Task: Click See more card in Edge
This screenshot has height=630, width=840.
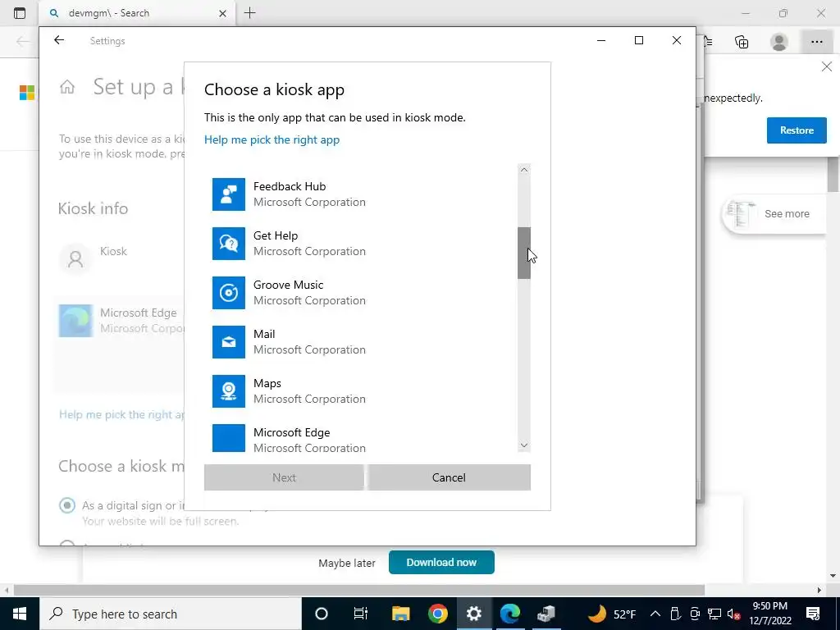Action: tap(774, 214)
